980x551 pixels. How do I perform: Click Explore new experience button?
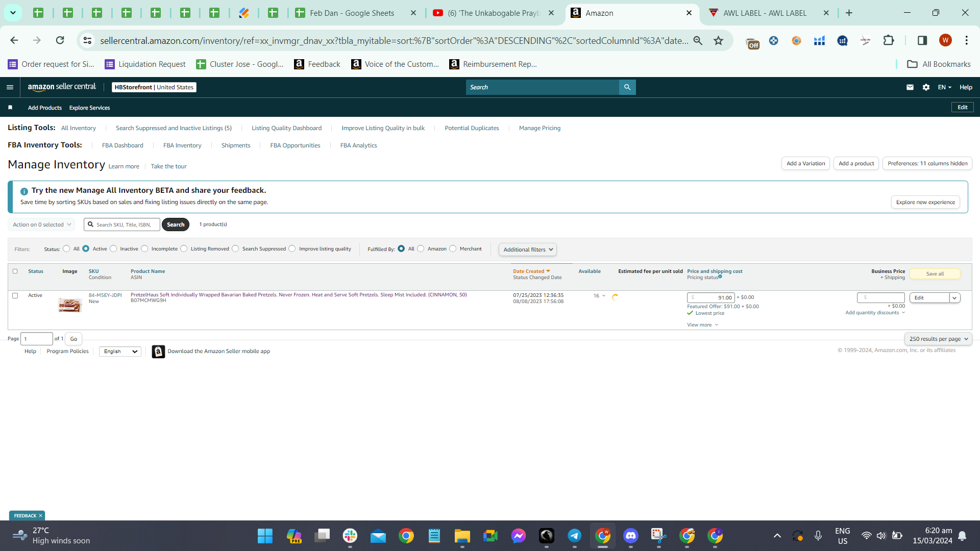click(925, 202)
